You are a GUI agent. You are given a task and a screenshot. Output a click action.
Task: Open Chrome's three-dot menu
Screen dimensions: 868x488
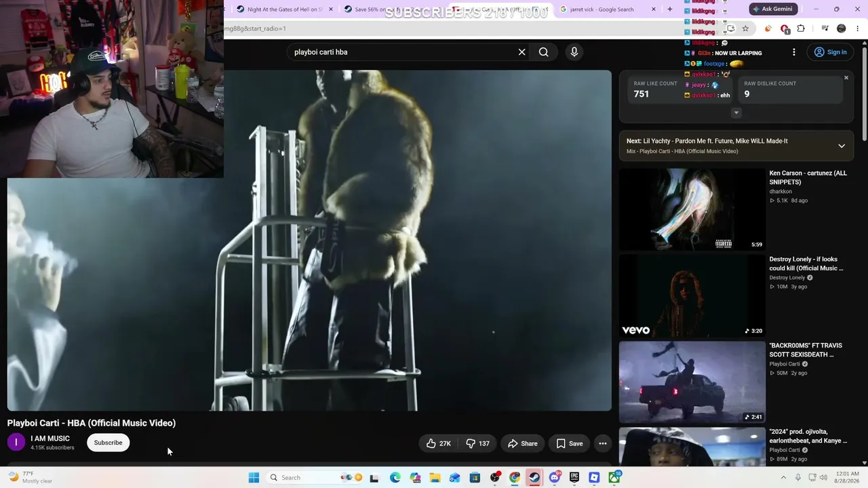point(859,28)
